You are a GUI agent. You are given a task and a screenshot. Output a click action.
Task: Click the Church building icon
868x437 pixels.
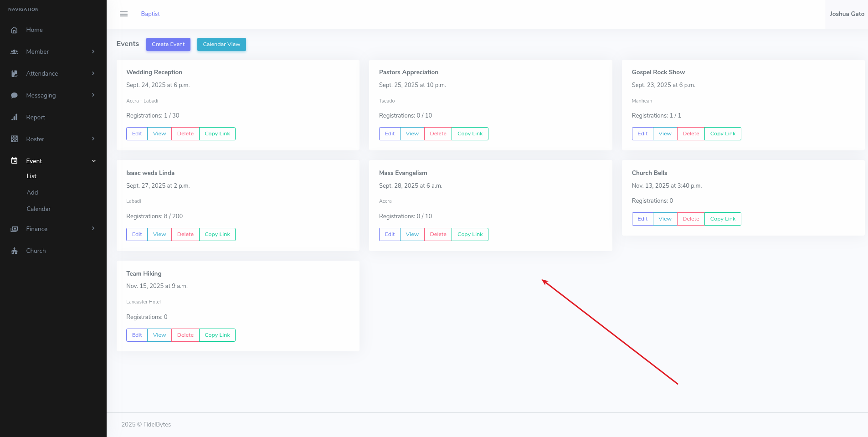pyautogui.click(x=15, y=251)
